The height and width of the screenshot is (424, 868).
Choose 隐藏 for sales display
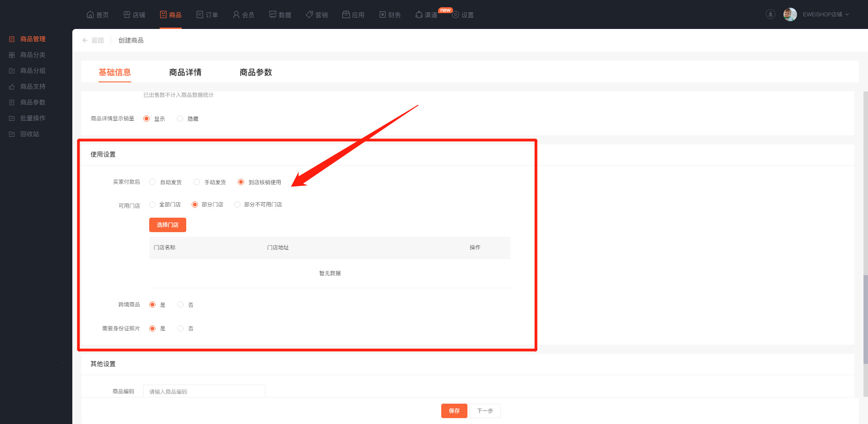pos(180,119)
